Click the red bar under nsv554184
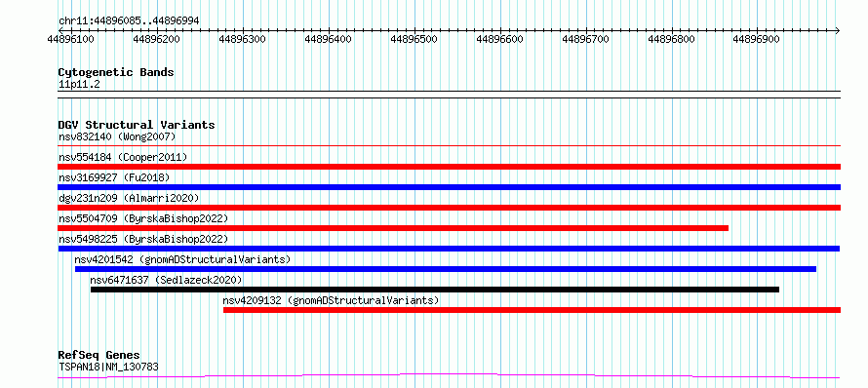868x388 pixels. coord(449,167)
